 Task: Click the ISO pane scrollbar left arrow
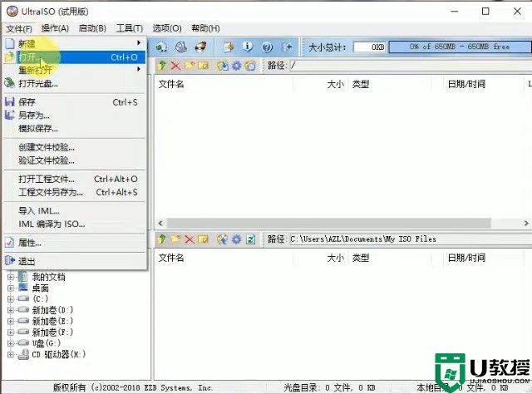[160, 223]
